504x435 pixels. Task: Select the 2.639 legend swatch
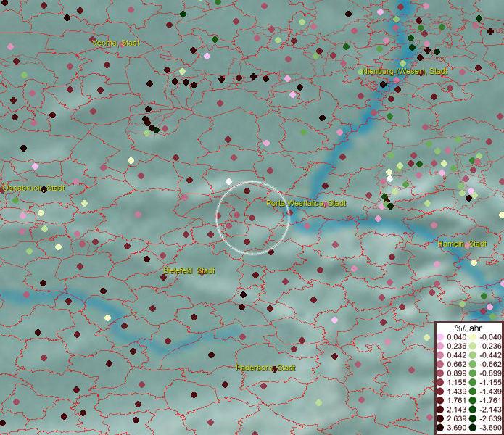click(440, 418)
